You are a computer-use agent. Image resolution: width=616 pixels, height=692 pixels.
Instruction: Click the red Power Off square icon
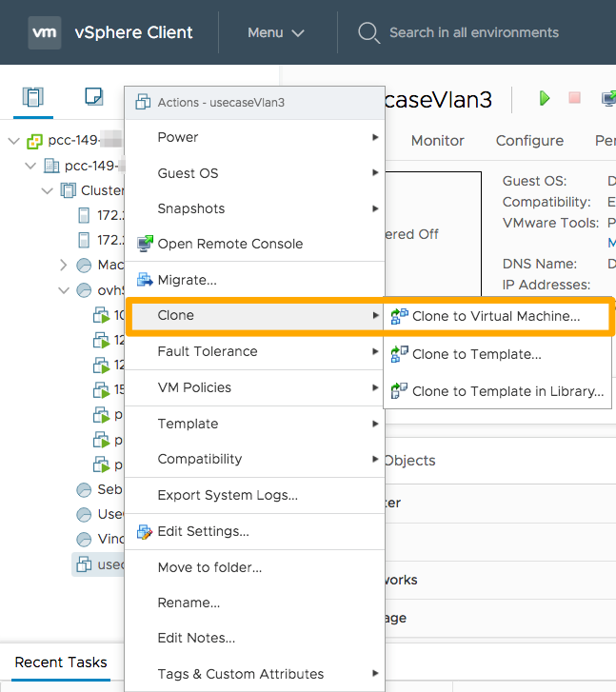[x=574, y=98]
